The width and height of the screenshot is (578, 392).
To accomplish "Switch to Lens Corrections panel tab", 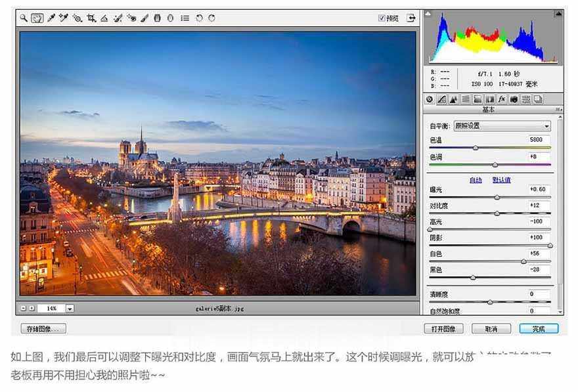I will [490, 99].
